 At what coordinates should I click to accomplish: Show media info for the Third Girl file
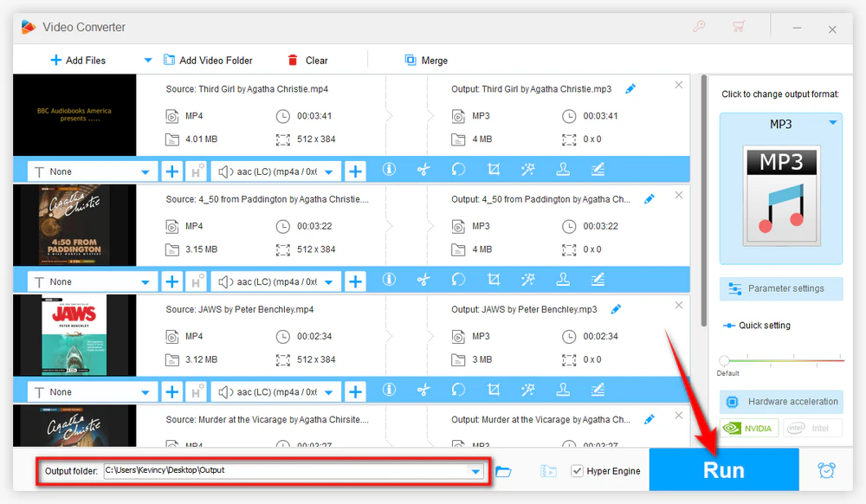(x=388, y=171)
